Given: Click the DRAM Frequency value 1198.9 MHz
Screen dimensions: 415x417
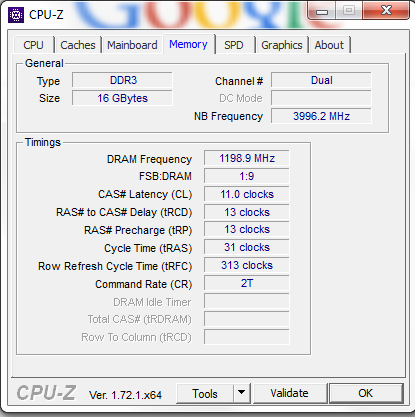Looking at the screenshot, I should pyautogui.click(x=247, y=158).
